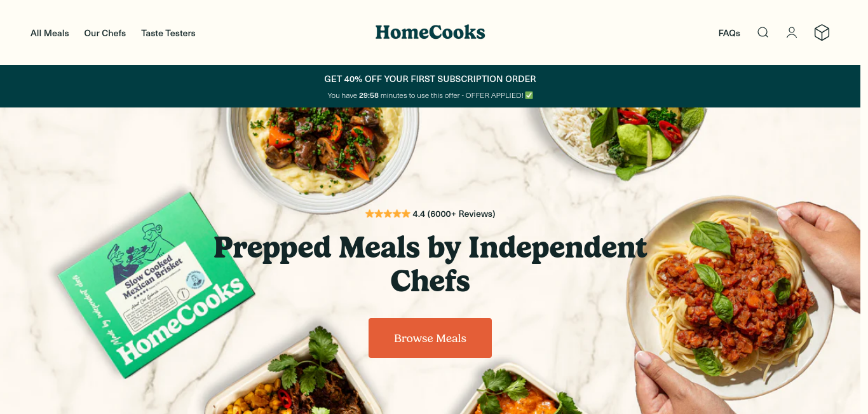The width and height of the screenshot is (868, 414).
Task: Open the user account icon
Action: [792, 32]
